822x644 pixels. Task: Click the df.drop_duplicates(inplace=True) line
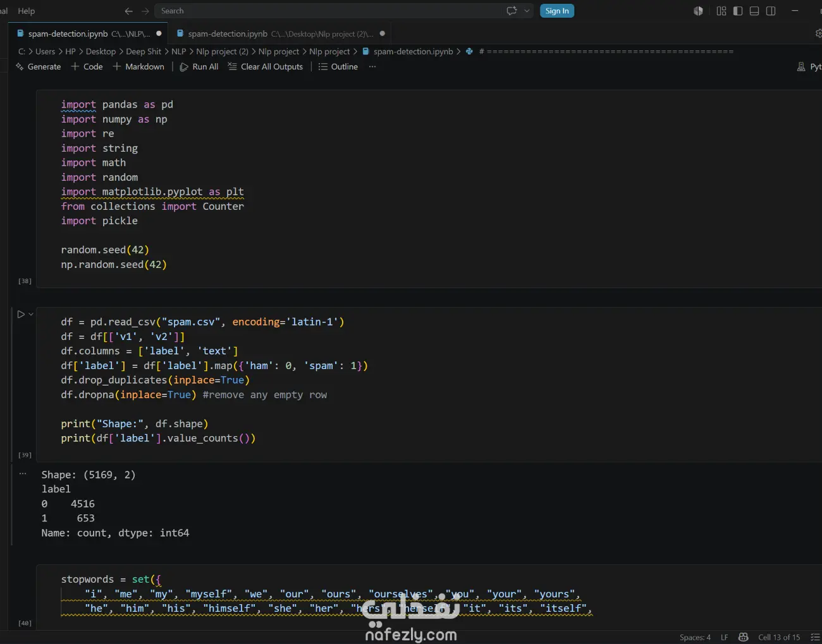pyautogui.click(x=156, y=380)
